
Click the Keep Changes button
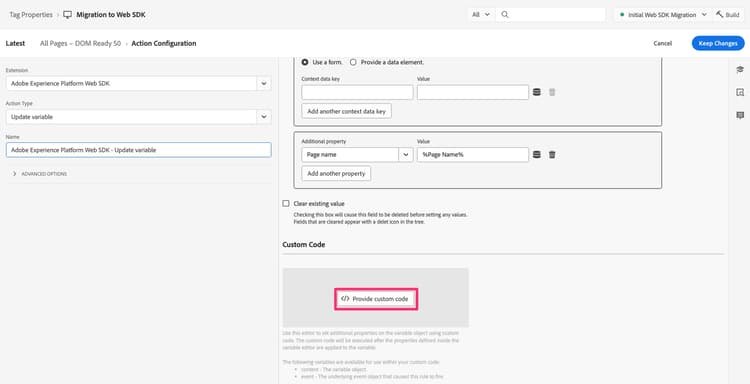[x=718, y=44]
